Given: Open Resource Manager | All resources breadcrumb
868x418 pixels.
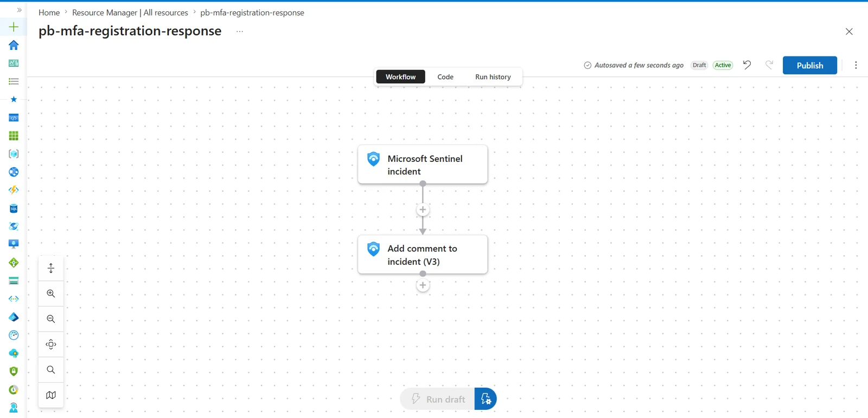Looking at the screenshot, I should click(130, 12).
